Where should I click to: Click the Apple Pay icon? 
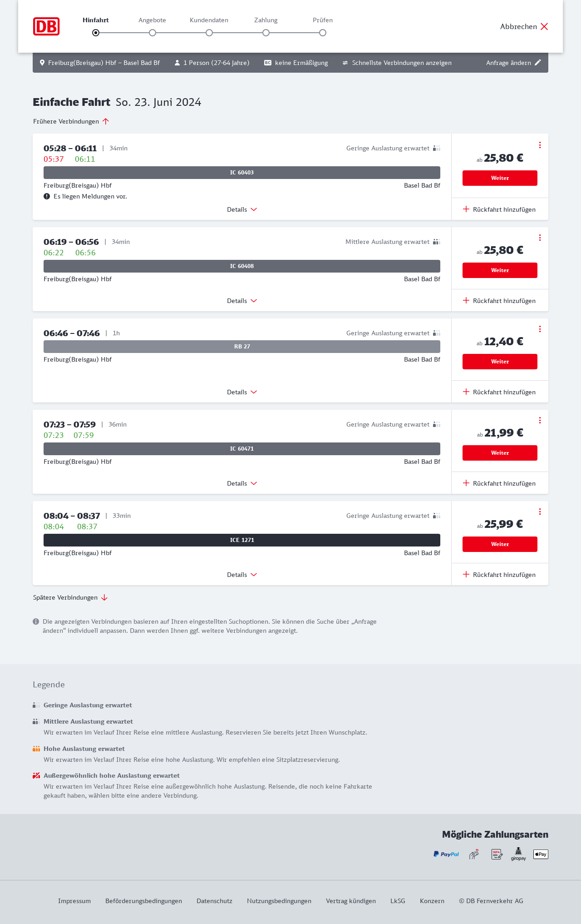541,854
